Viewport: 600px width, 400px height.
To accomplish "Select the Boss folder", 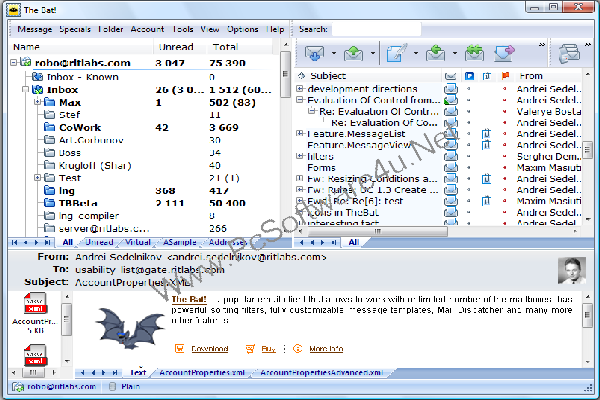I will point(70,153).
